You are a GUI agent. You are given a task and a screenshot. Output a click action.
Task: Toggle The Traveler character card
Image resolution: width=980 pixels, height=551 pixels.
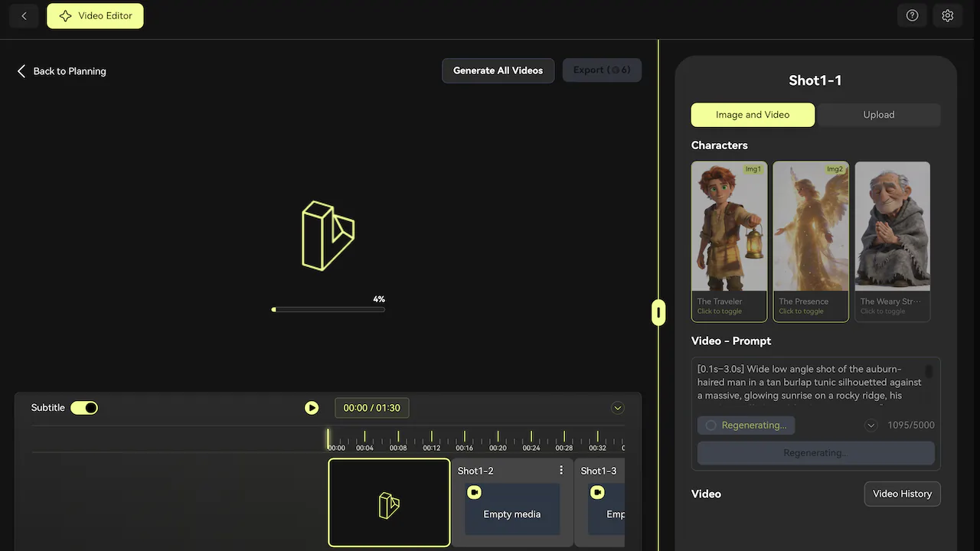coord(729,241)
